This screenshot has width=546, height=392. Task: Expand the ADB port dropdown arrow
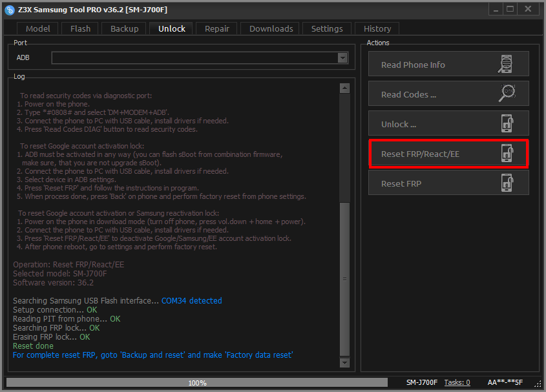342,57
